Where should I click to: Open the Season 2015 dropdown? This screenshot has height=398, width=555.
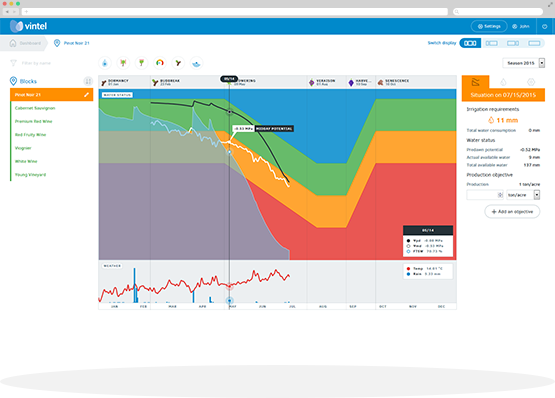tap(524, 63)
